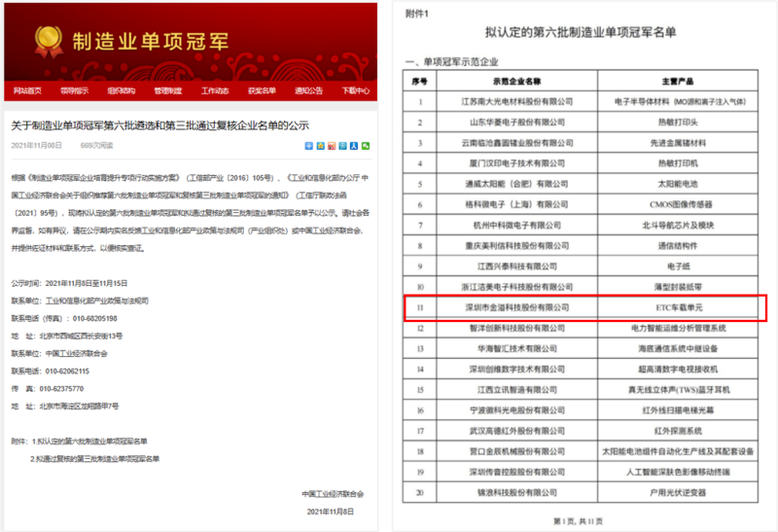Select the phone number 010-62062115

[67, 372]
